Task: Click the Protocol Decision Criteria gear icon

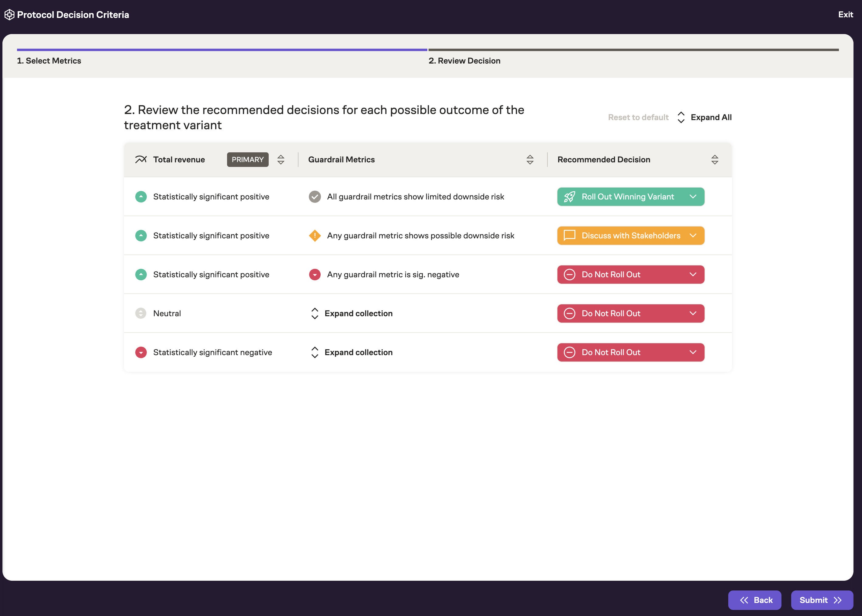Action: [x=11, y=14]
